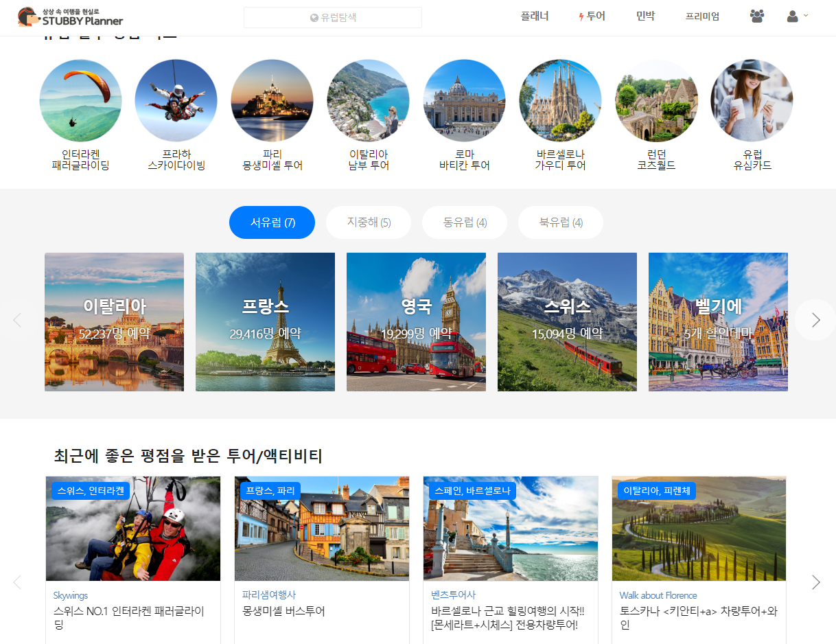This screenshot has height=644, width=836.
Task: Open 토스카나 키안티 차량투어 title
Action: click(699, 618)
